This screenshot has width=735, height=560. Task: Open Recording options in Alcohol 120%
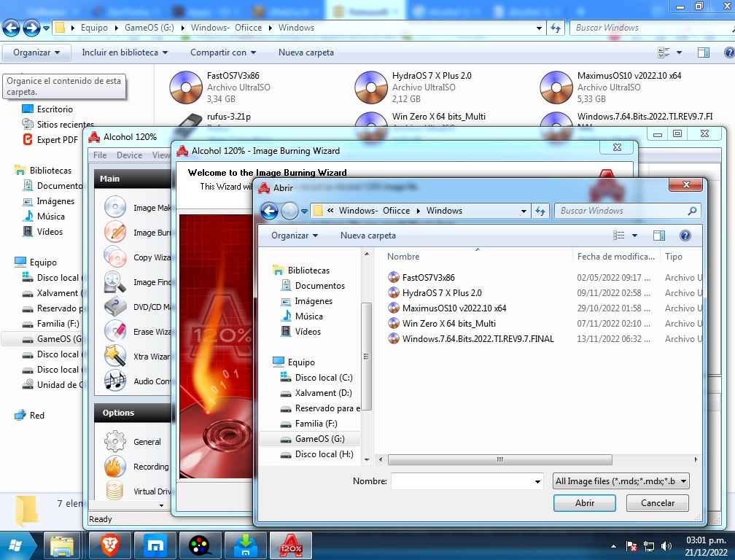136,466
